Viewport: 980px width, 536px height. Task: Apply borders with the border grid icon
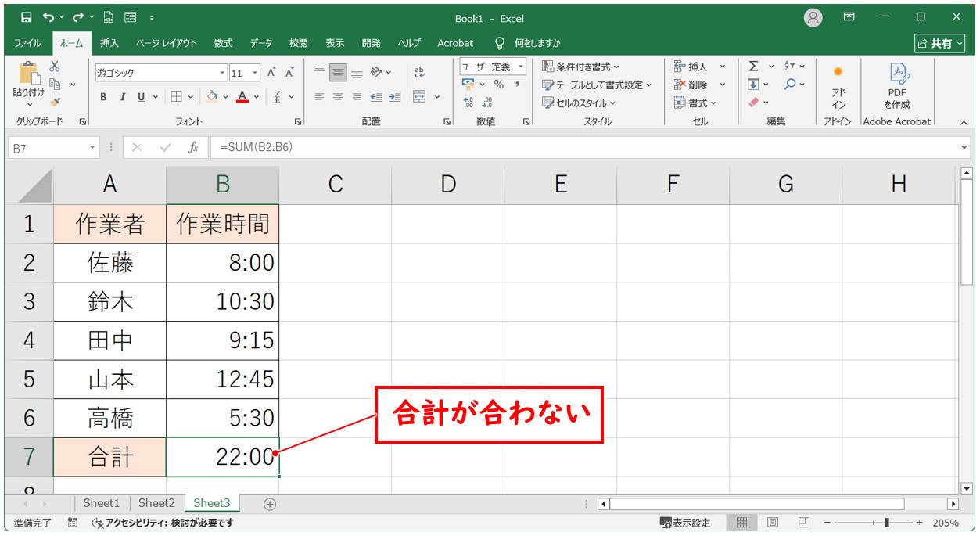(x=177, y=97)
